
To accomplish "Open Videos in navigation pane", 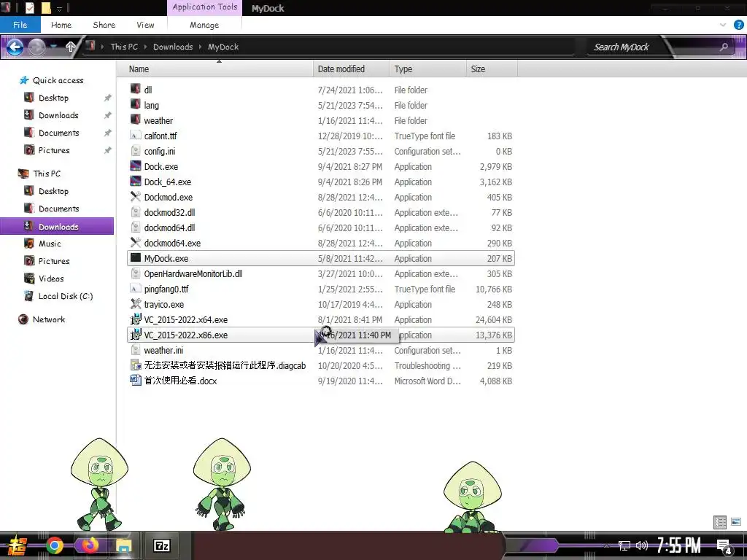I will (x=51, y=279).
